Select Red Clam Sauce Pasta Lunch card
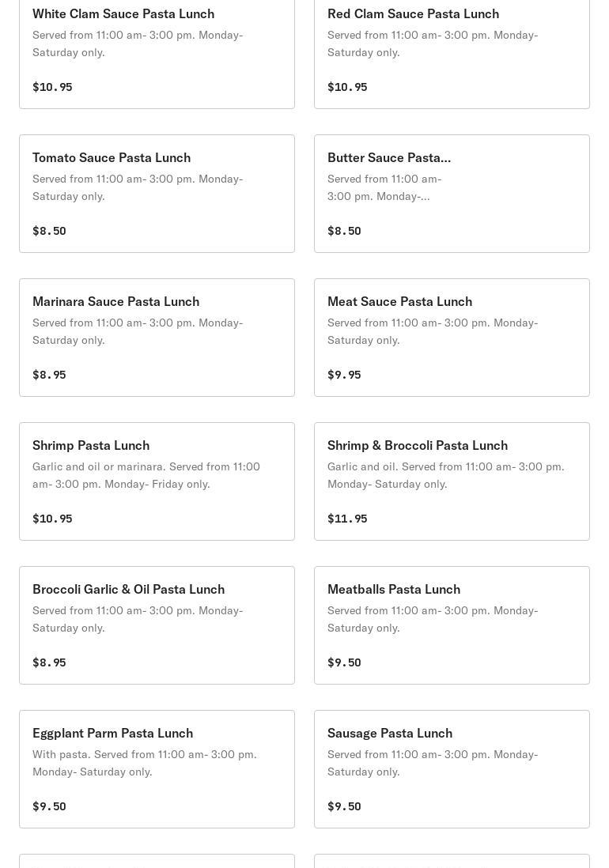Image resolution: width=609 pixels, height=868 pixels. pyautogui.click(x=452, y=54)
